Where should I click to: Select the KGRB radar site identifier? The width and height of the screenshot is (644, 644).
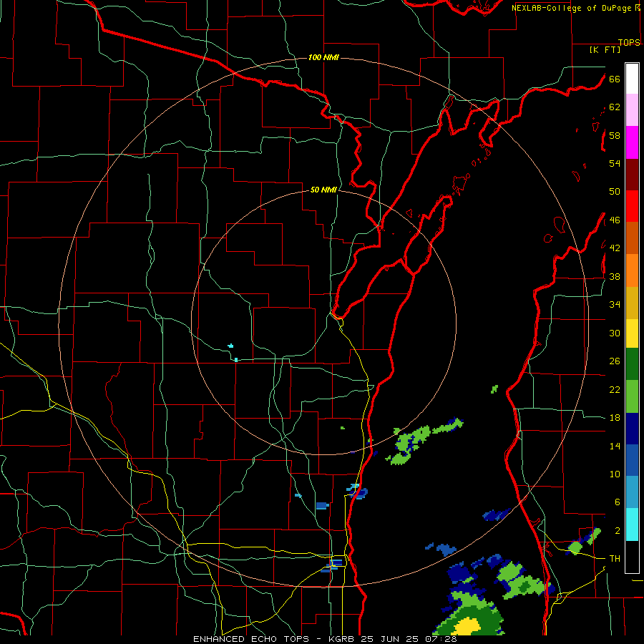pyautogui.click(x=343, y=639)
